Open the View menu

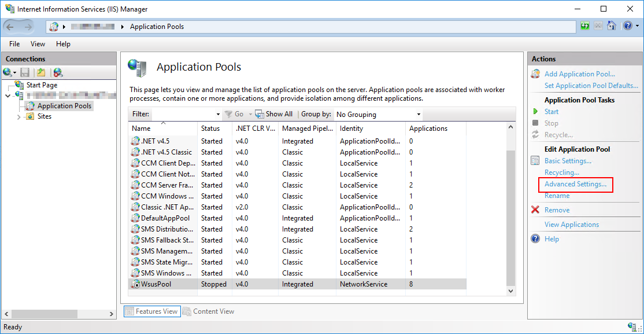click(38, 43)
